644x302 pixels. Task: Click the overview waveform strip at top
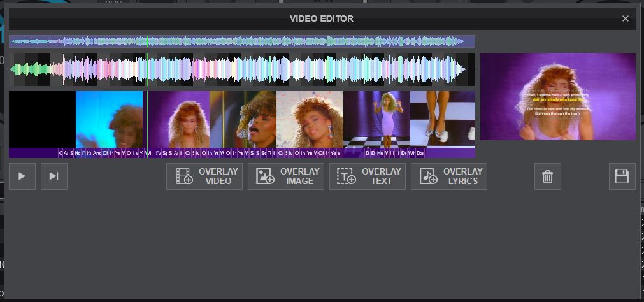242,41
